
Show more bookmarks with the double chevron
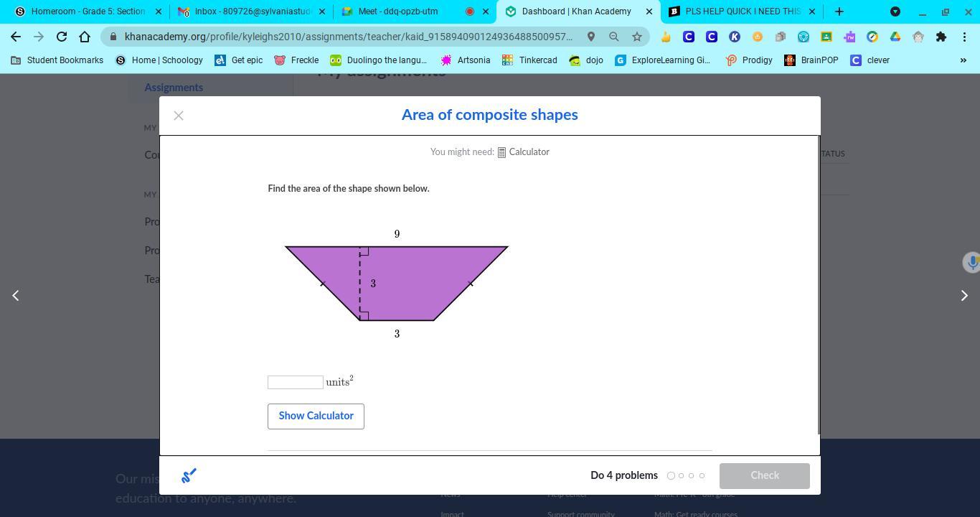(x=963, y=60)
